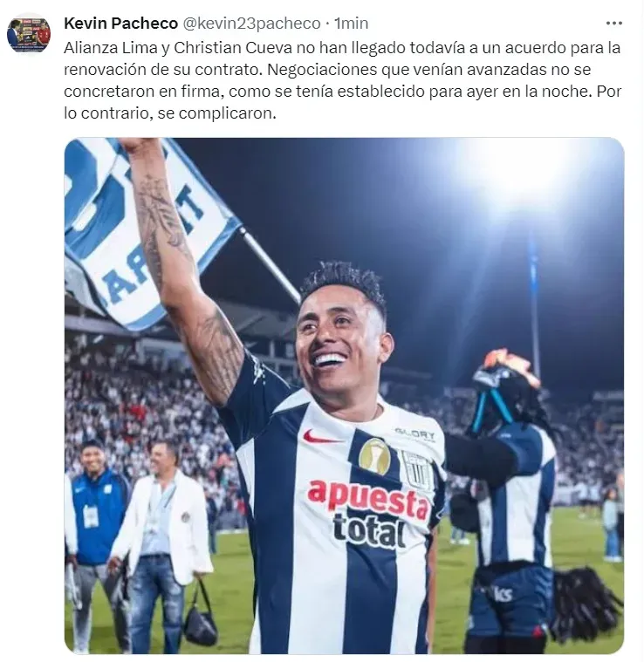Image resolution: width=644 pixels, height=662 pixels.
Task: Click the text 'lo contrario, se complicaron.'
Action: point(170,113)
